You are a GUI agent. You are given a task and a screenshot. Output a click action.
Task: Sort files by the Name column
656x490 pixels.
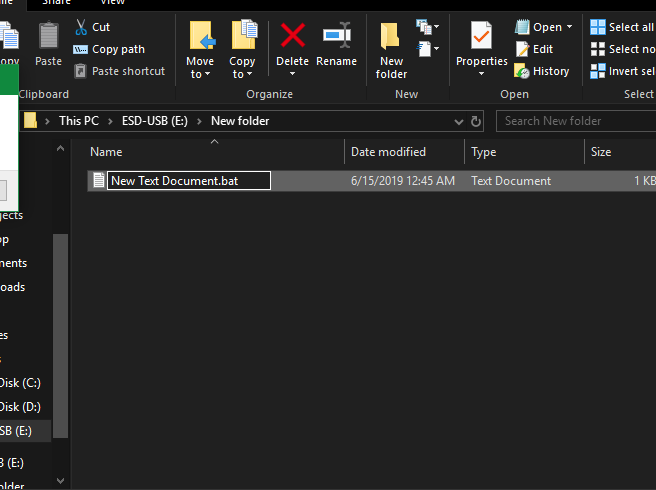point(216,152)
